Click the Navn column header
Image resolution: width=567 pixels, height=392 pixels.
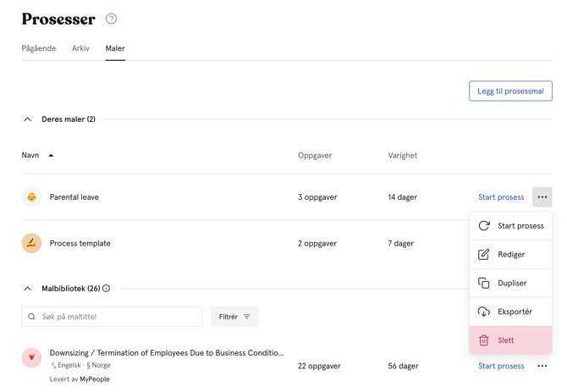pyautogui.click(x=30, y=156)
